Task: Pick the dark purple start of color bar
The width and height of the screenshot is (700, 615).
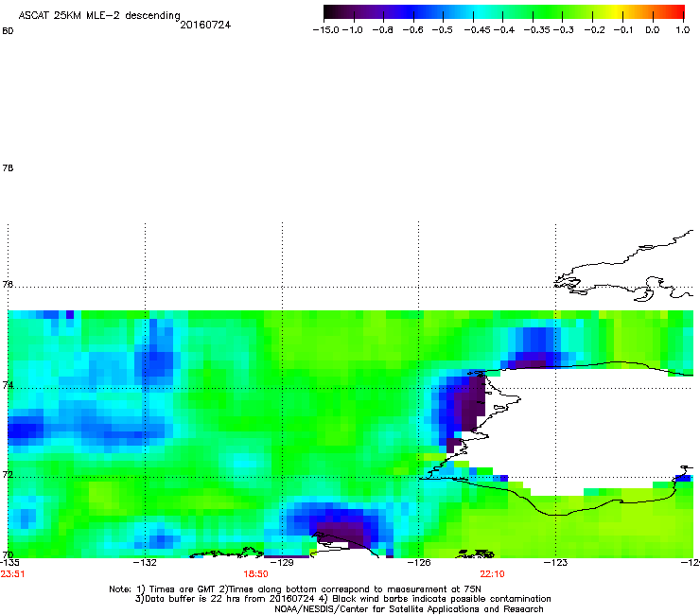Action: tap(333, 12)
